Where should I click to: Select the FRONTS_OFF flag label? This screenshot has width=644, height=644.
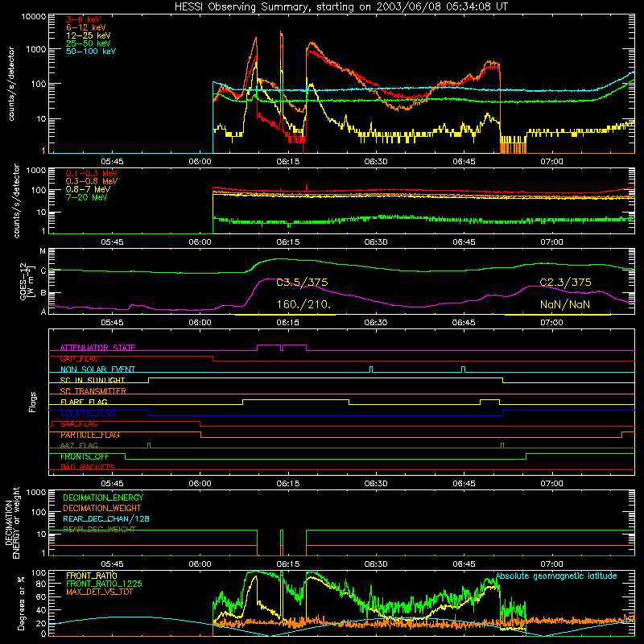(85, 456)
